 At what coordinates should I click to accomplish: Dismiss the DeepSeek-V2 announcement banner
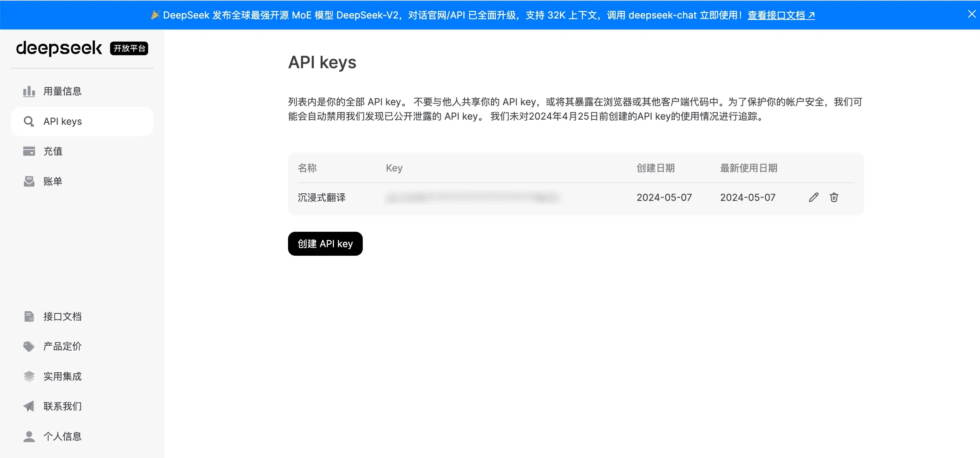972,14
